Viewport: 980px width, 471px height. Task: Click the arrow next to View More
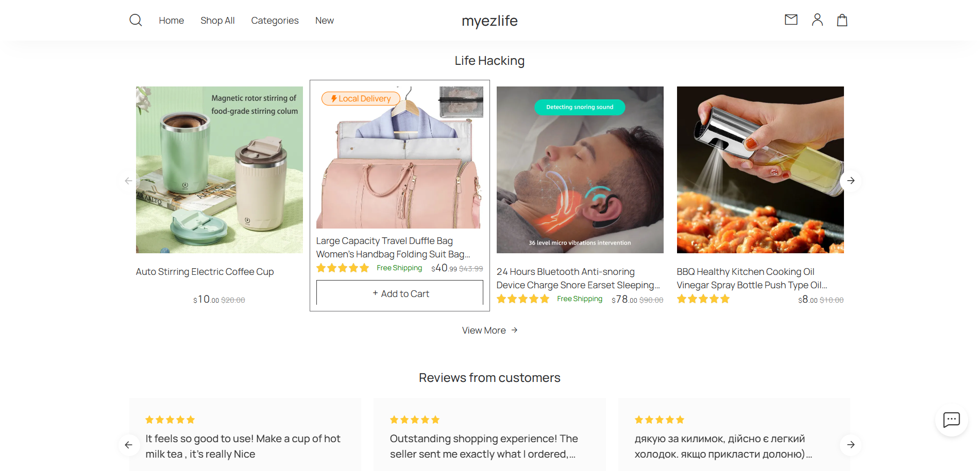click(x=514, y=330)
